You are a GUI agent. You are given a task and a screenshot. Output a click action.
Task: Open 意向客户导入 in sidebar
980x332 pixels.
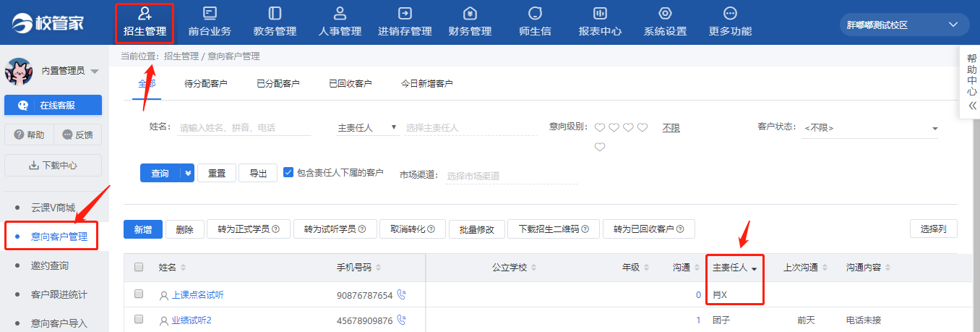click(x=59, y=323)
